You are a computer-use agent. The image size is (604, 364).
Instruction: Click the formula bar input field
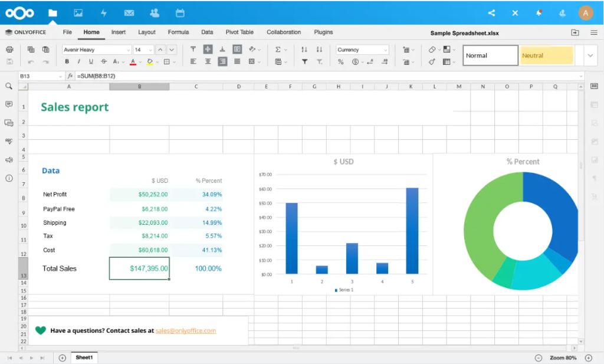(x=324, y=76)
